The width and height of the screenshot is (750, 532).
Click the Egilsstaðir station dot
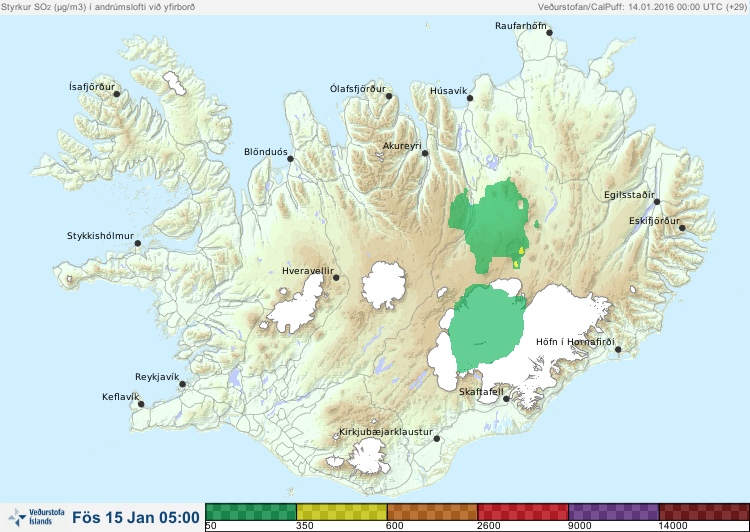(x=657, y=202)
